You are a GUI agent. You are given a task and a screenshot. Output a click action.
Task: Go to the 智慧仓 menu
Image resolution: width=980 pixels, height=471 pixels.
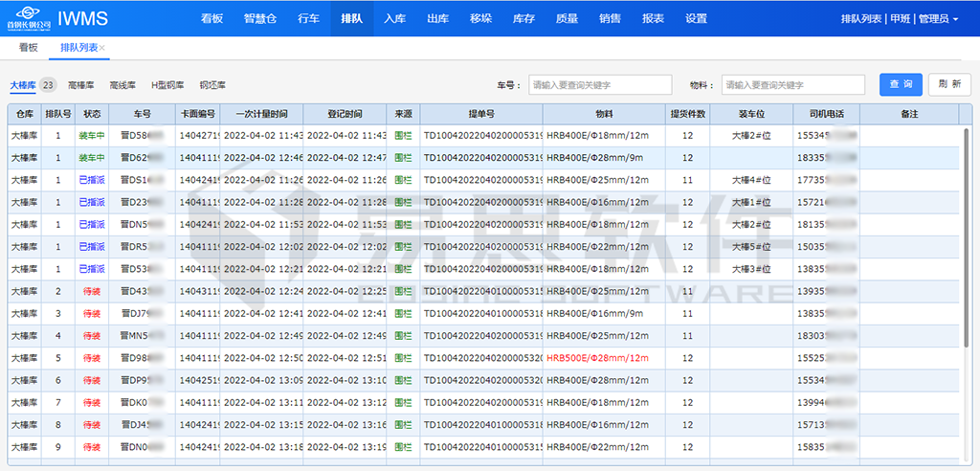click(259, 19)
